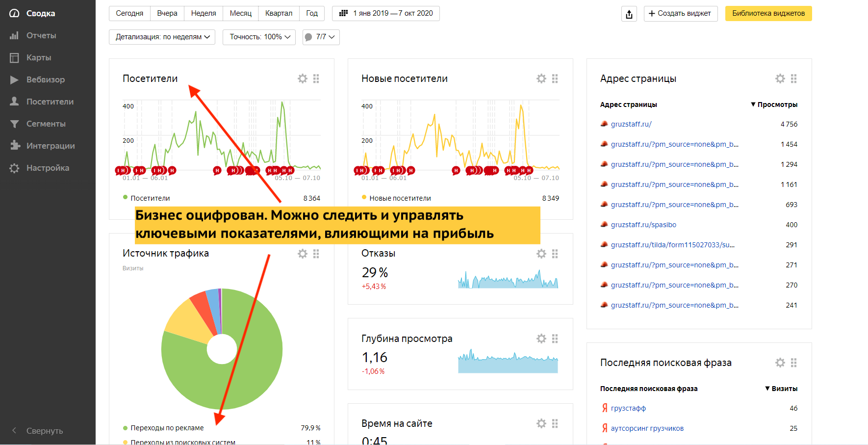Click gear icon of Источник трафика widget
The width and height of the screenshot is (868, 445).
coord(303,254)
